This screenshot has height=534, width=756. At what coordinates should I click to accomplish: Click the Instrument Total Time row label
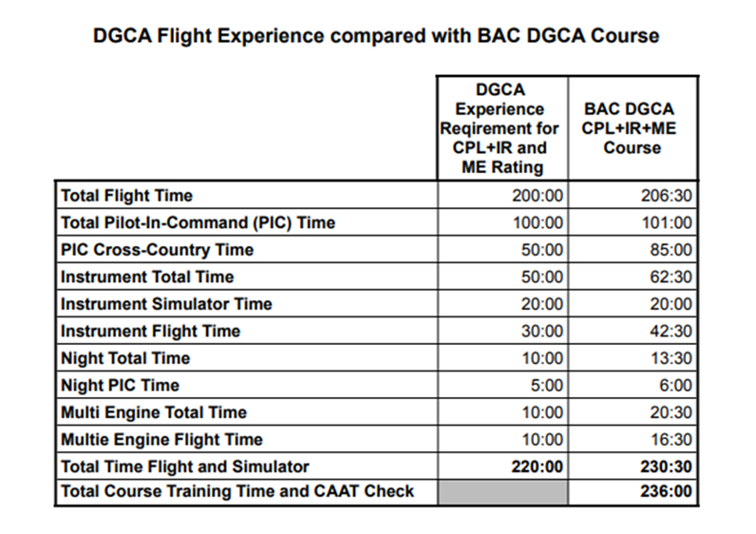point(147,277)
